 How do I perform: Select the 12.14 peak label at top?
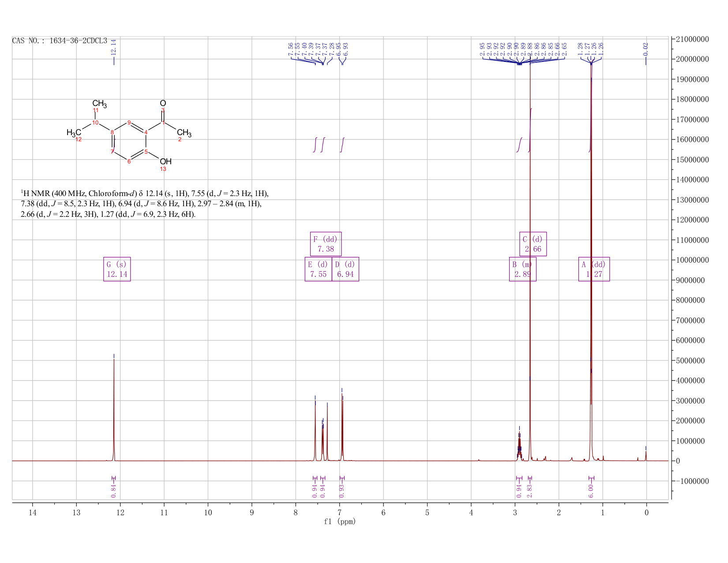[x=113, y=47]
